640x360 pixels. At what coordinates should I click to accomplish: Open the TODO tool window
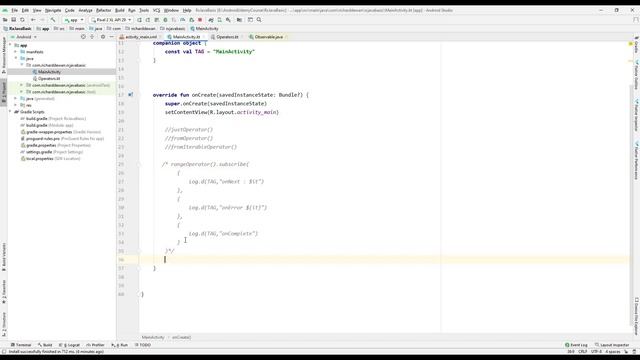tap(142, 345)
